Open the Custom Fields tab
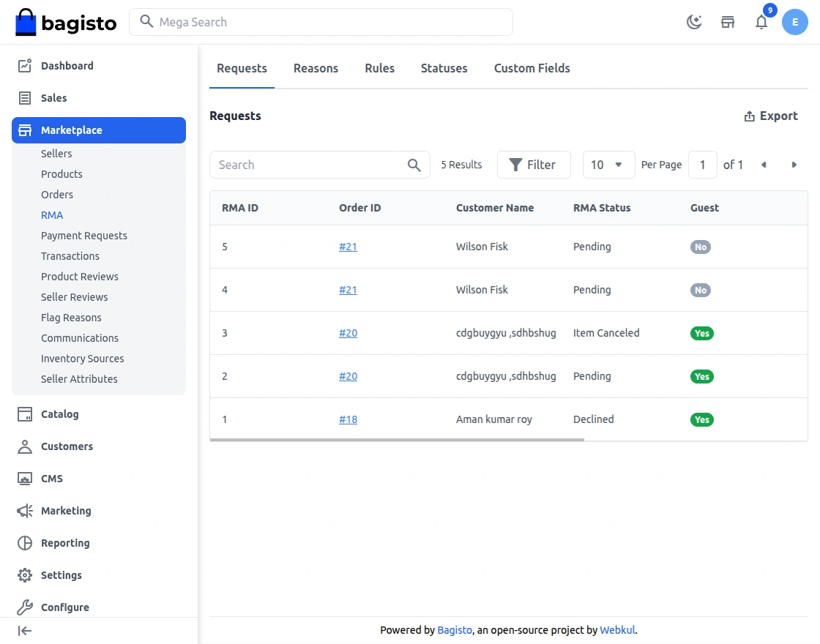Image resolution: width=820 pixels, height=644 pixels. tap(532, 68)
